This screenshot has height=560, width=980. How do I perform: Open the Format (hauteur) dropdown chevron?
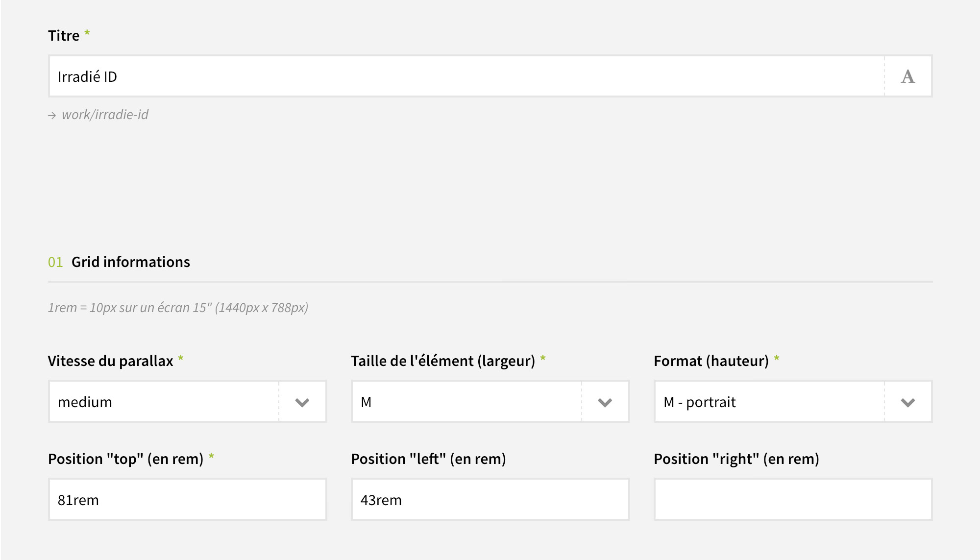[x=908, y=402]
